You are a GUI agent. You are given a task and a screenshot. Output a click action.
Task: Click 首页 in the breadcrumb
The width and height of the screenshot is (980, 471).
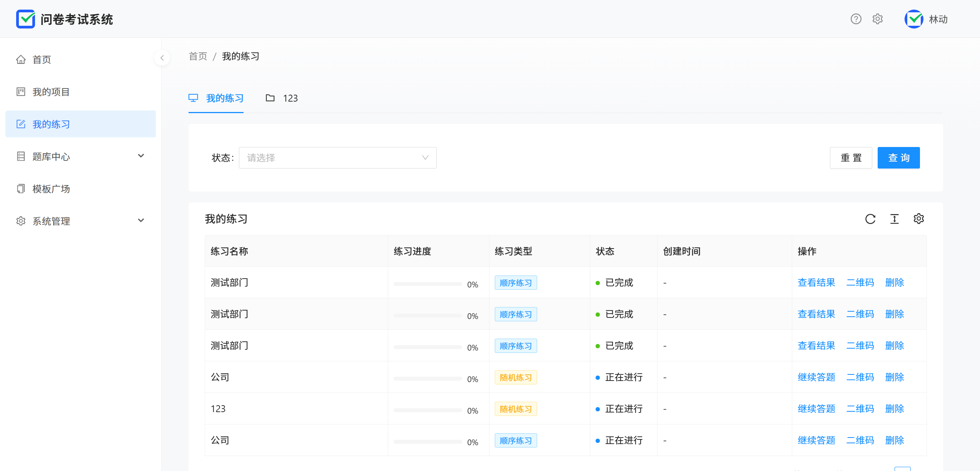198,57
